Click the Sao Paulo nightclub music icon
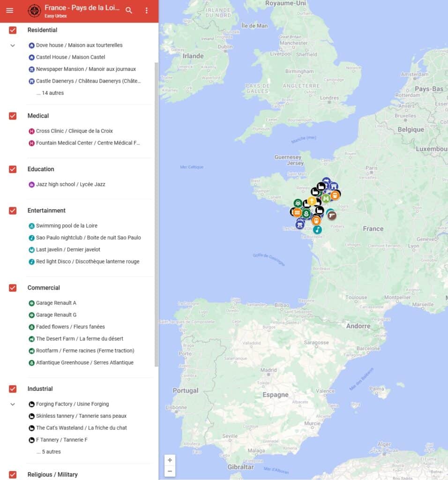 pos(31,238)
